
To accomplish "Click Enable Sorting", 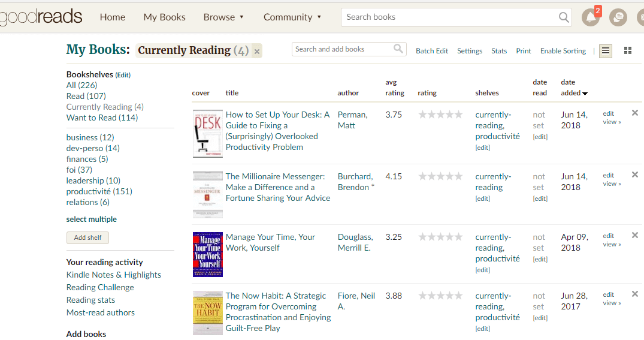I will (563, 51).
